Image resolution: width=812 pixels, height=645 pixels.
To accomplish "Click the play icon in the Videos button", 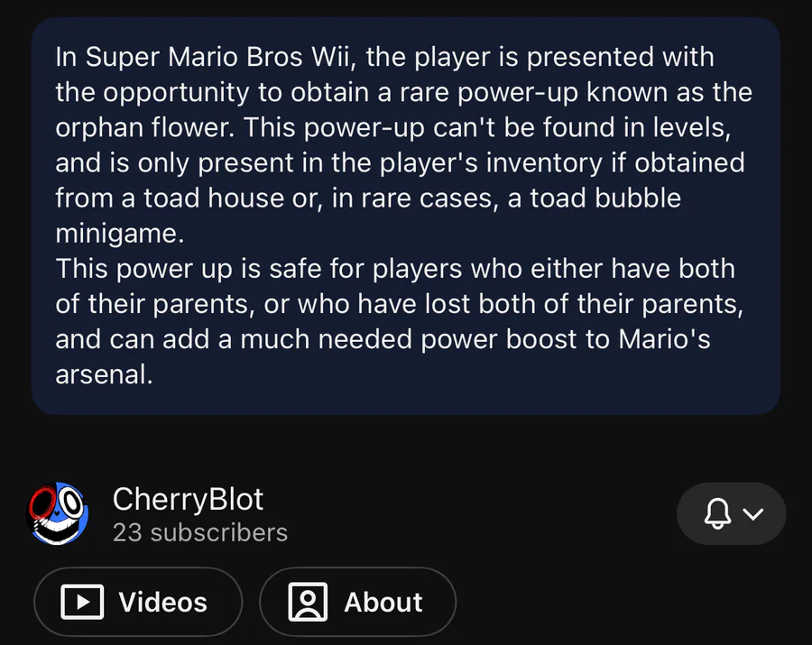I will [82, 602].
